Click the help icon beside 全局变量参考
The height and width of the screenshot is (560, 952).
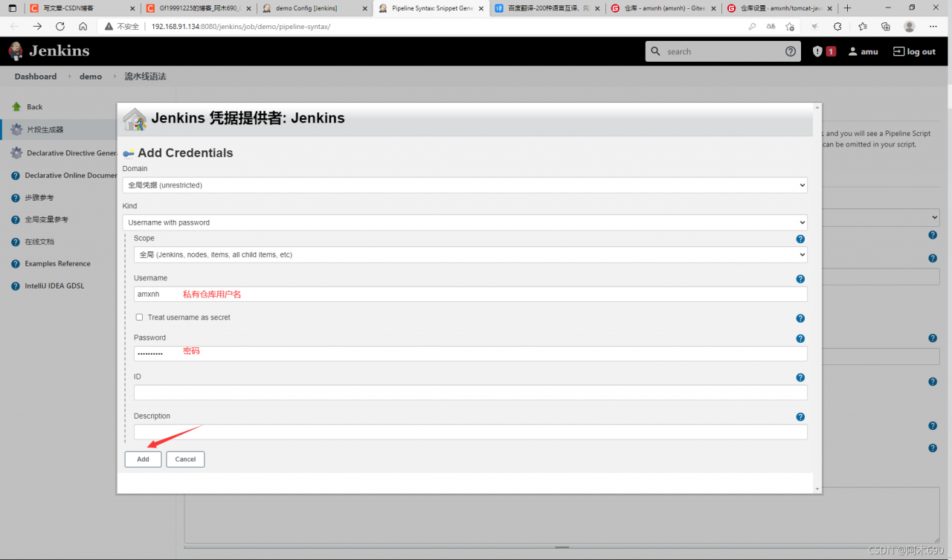(16, 220)
